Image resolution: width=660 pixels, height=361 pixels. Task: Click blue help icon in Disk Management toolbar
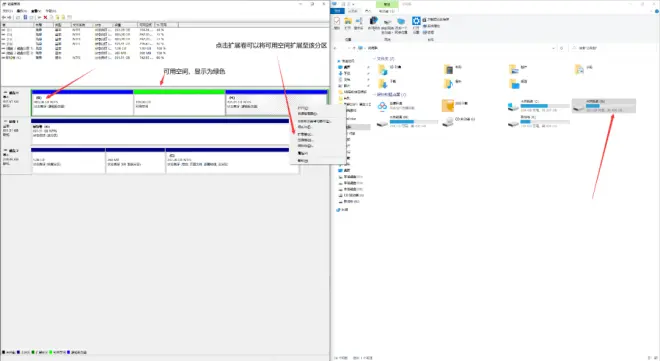[25, 17]
